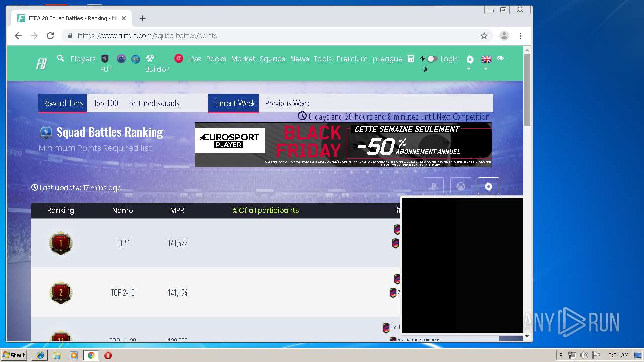Viewport: 644px width, 362px height.
Task: Click the rank 1 gold badge
Action: [x=61, y=243]
